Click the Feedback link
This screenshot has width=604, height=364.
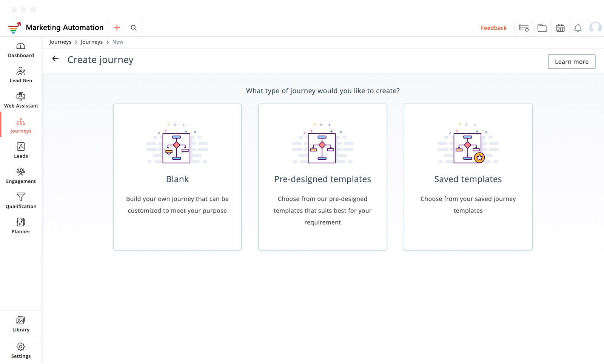(493, 28)
